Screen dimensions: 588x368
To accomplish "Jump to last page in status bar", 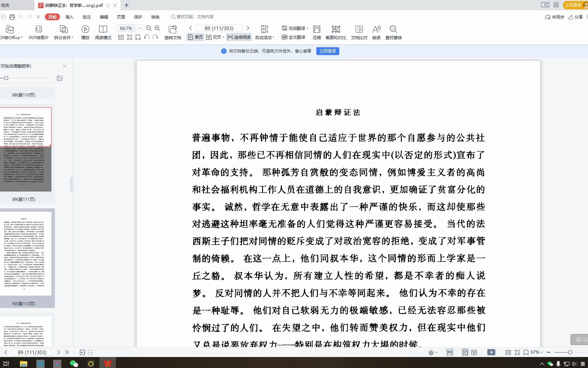I will pyautogui.click(x=67, y=352).
